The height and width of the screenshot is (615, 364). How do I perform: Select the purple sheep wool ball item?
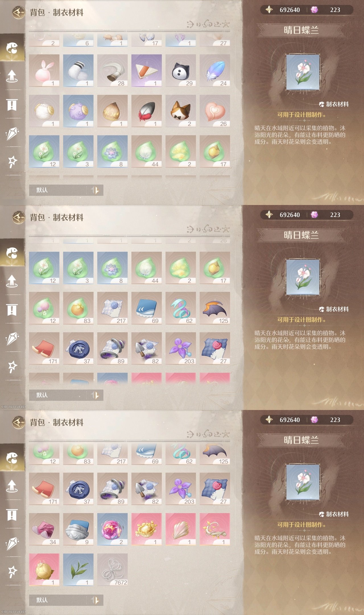click(78, 111)
